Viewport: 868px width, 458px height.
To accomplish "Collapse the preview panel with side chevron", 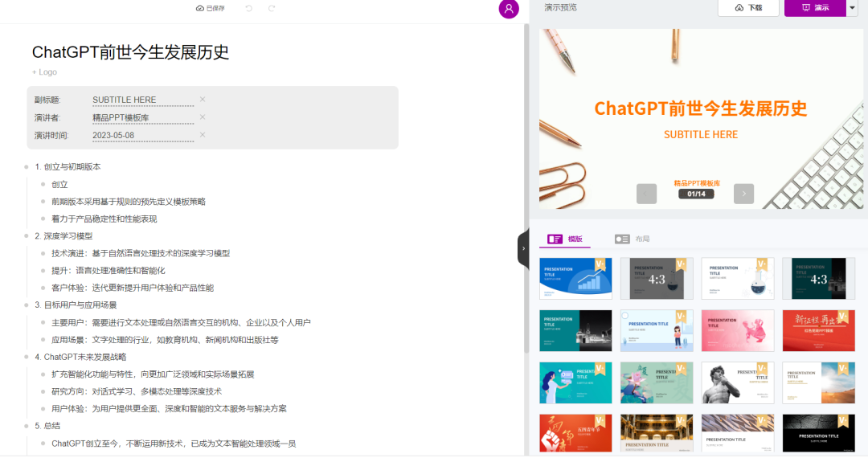I will 523,249.
